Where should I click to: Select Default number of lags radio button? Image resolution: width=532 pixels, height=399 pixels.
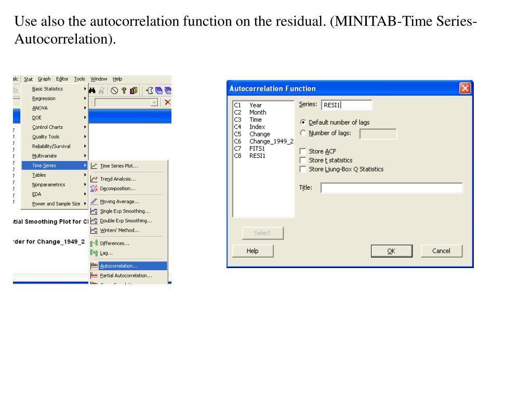303,122
